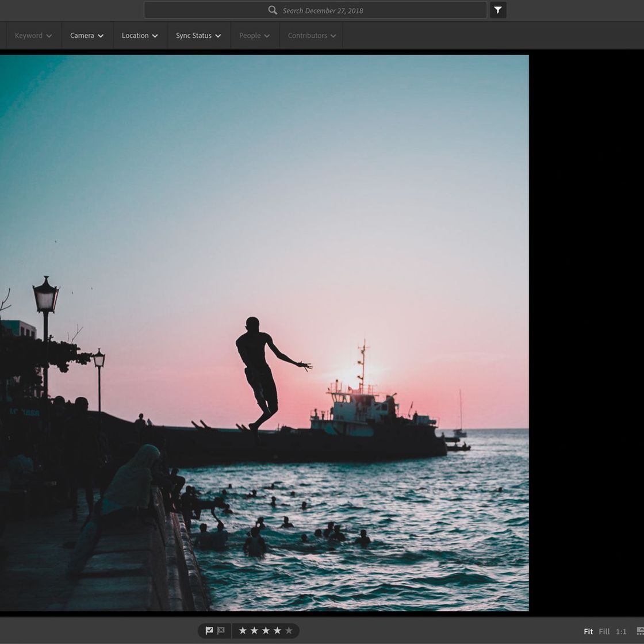Expand the Camera filter menu
This screenshot has height=644, width=644.
coord(86,35)
